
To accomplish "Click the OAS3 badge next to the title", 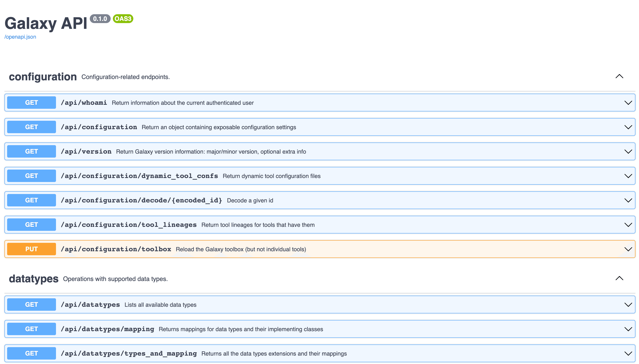I will [122, 18].
